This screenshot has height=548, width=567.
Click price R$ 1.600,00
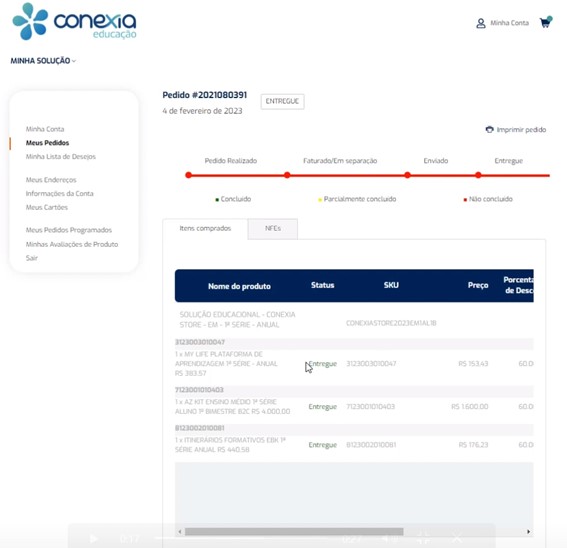(470, 407)
